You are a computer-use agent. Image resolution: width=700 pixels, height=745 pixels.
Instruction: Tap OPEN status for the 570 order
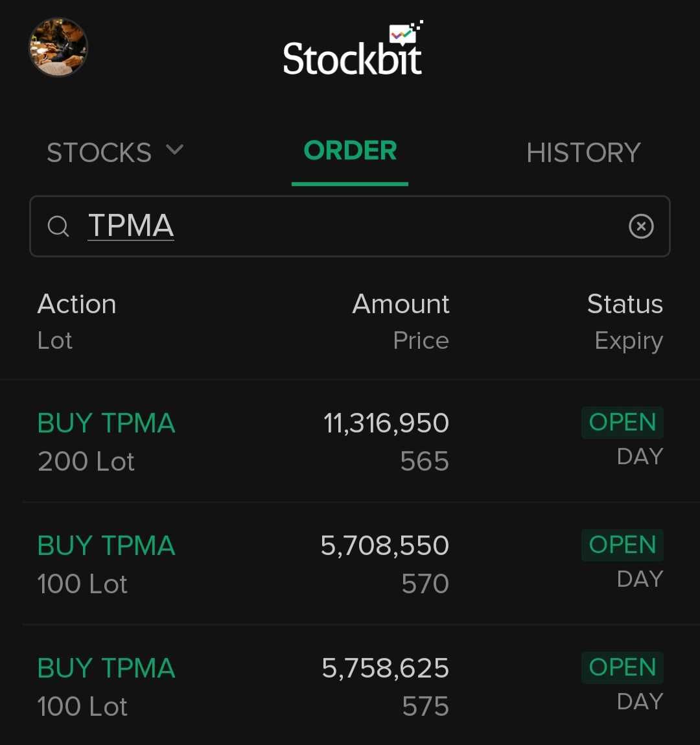[622, 545]
